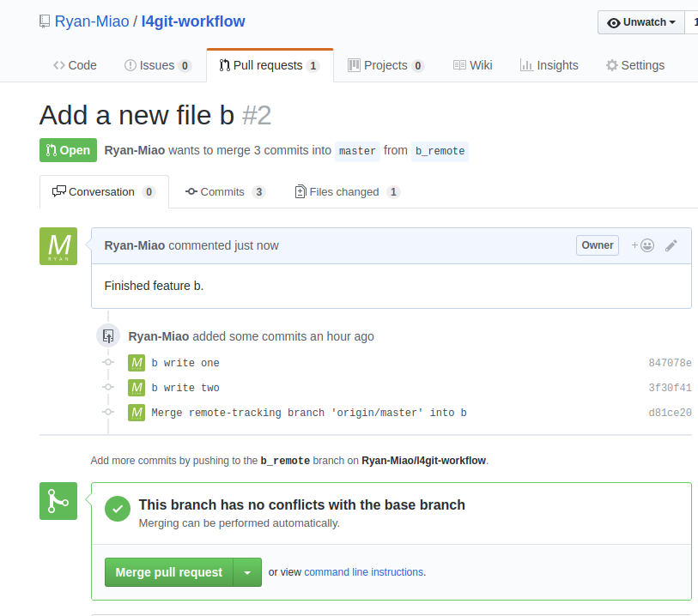This screenshot has width=698, height=616.
Task: Click the commit dot icon beside 'b write one'
Action: pos(108,362)
